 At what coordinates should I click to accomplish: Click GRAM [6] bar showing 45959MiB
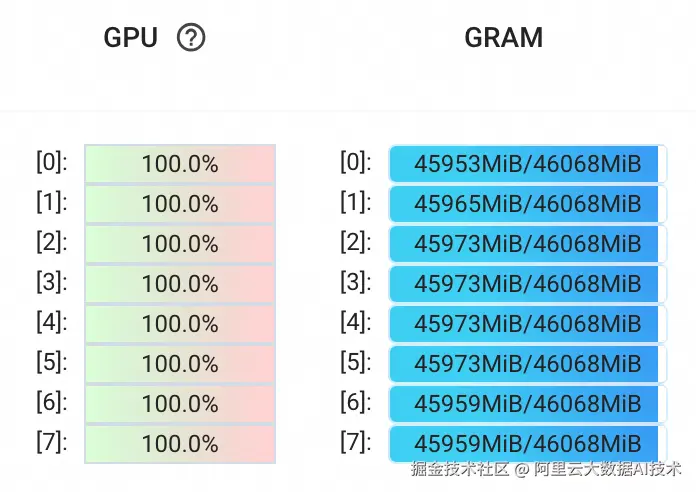pos(527,404)
